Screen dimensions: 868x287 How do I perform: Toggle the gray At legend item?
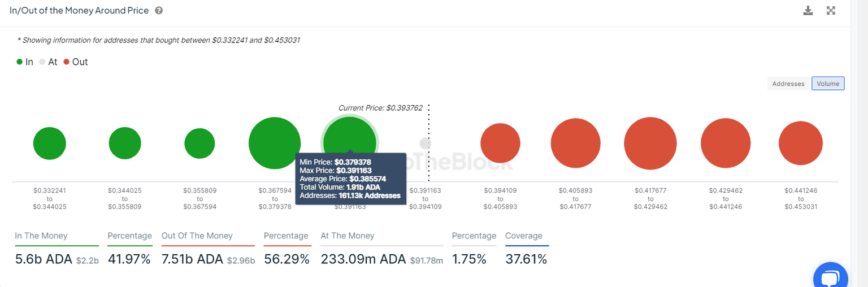click(x=48, y=62)
